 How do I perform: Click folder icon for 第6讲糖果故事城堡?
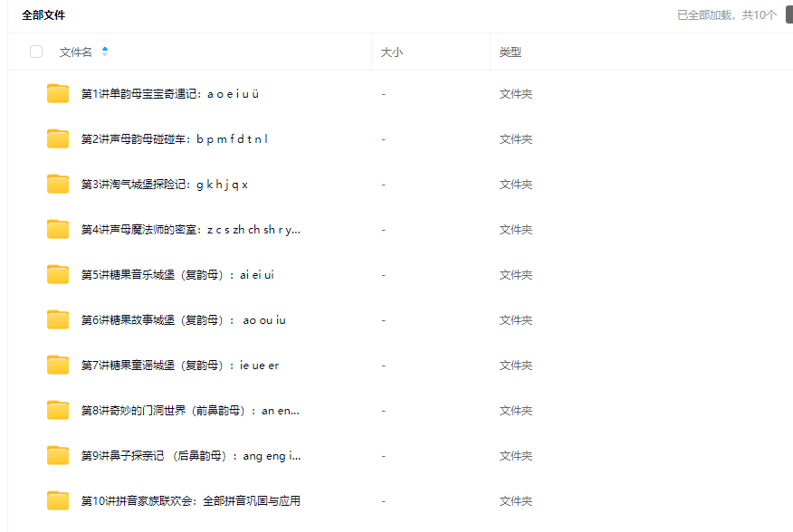pyautogui.click(x=58, y=319)
